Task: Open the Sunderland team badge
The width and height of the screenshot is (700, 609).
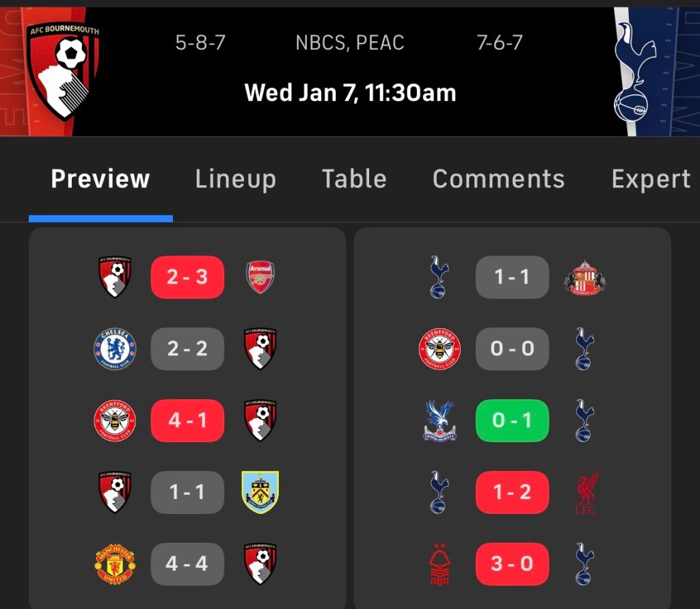Action: 584,277
